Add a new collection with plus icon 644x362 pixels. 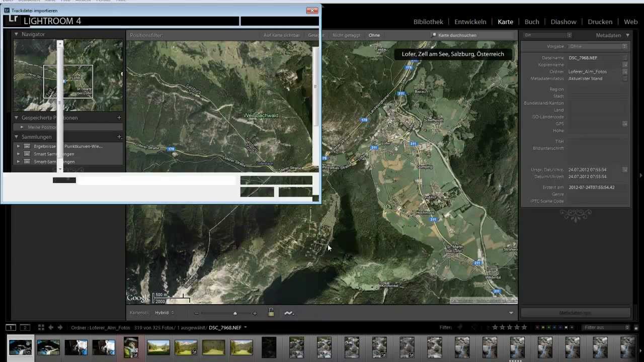[x=119, y=137]
